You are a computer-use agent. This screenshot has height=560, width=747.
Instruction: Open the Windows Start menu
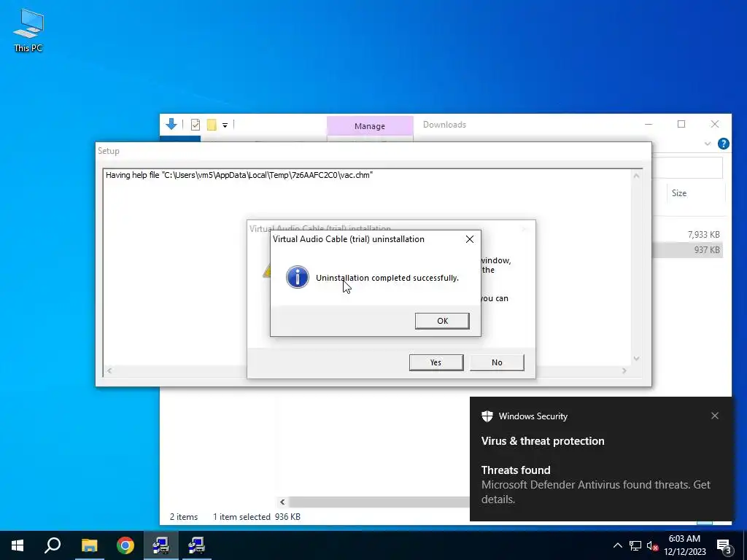(18, 545)
